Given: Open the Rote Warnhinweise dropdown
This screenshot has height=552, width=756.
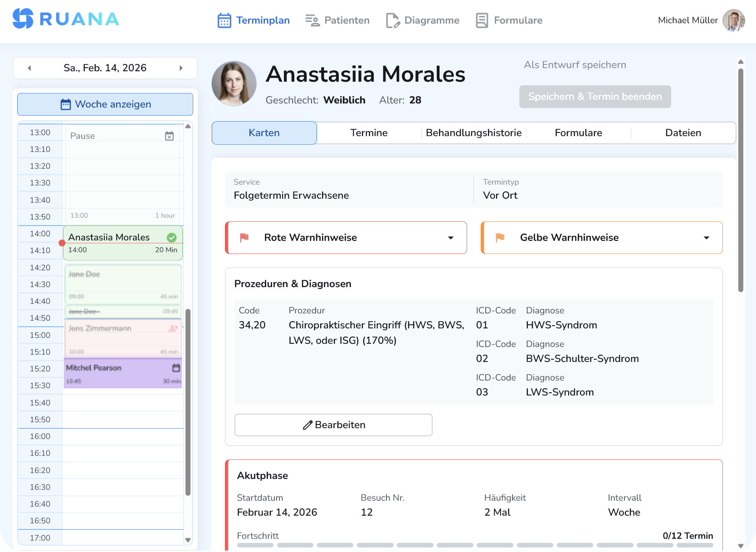Looking at the screenshot, I should click(450, 237).
